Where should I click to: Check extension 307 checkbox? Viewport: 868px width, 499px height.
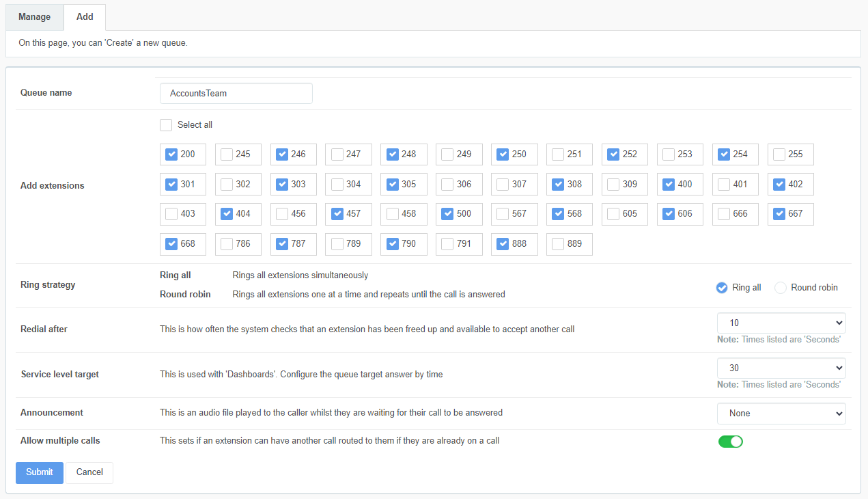click(503, 185)
